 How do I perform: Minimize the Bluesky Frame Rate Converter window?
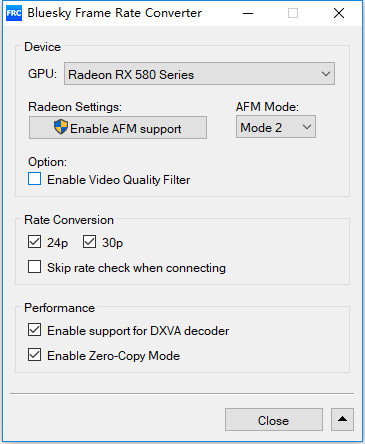pyautogui.click(x=248, y=13)
